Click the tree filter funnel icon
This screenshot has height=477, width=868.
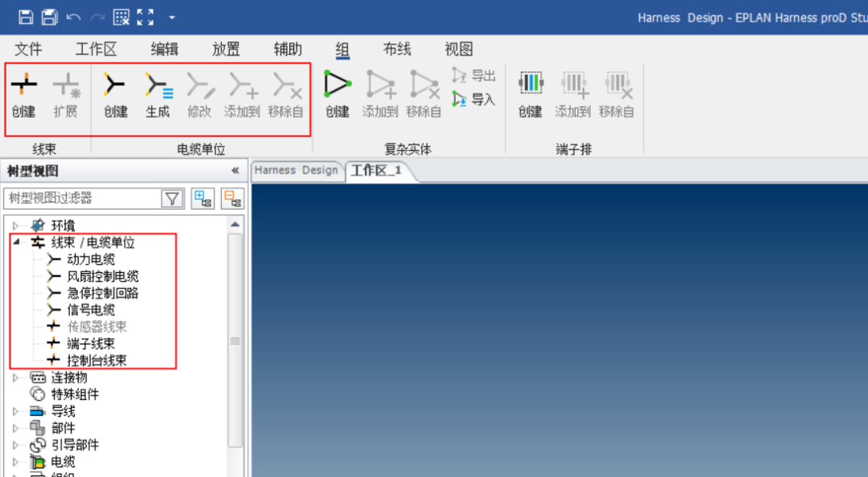click(x=172, y=198)
